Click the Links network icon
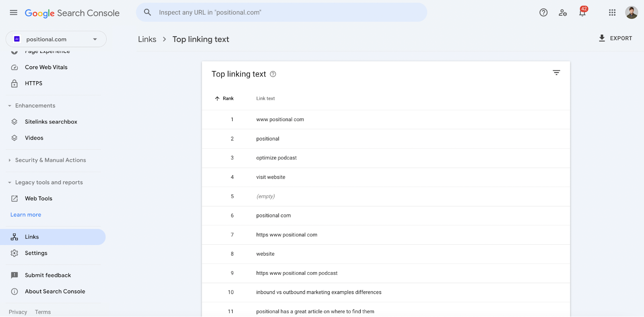Viewport: 644px width, 317px height. (14, 237)
